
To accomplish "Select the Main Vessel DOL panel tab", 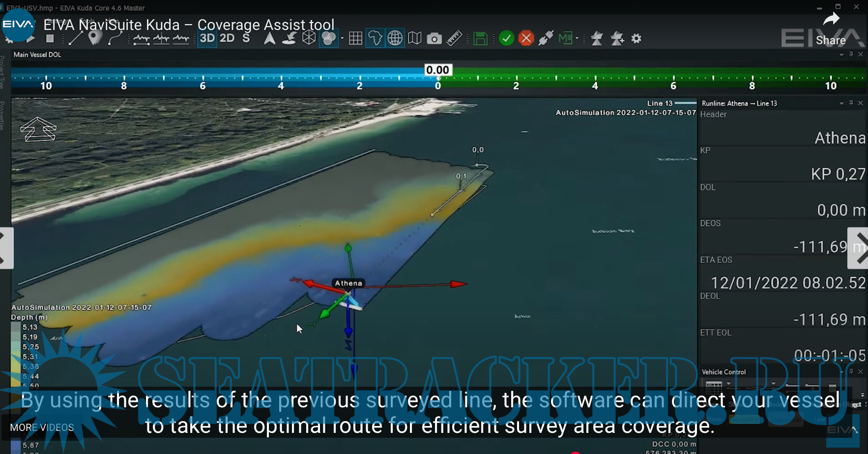I will (37, 55).
